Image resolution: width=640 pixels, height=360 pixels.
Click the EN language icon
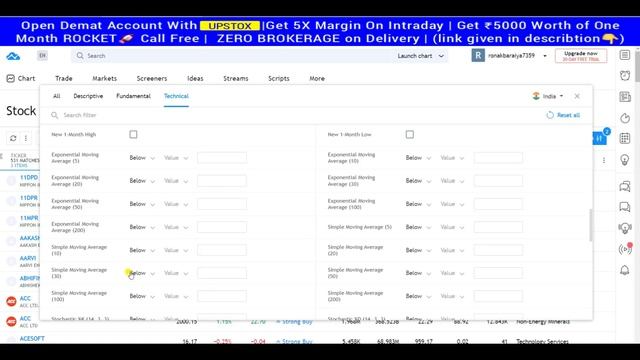click(x=42, y=56)
